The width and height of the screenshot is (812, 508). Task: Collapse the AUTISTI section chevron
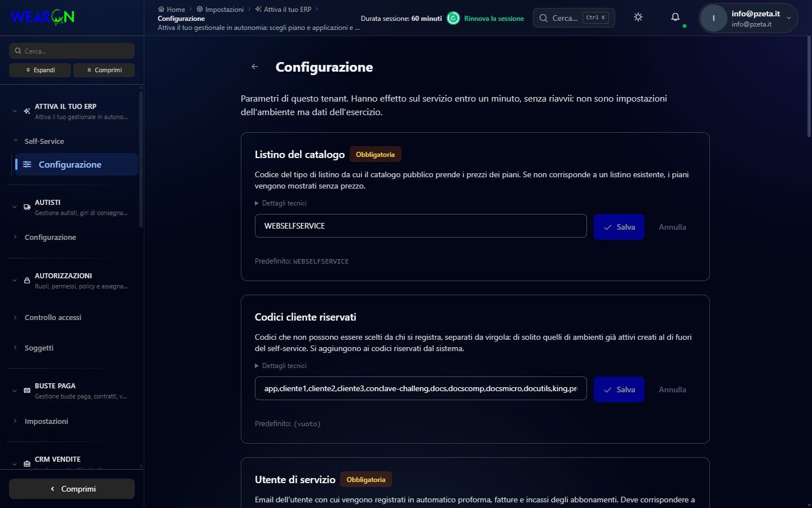15,207
